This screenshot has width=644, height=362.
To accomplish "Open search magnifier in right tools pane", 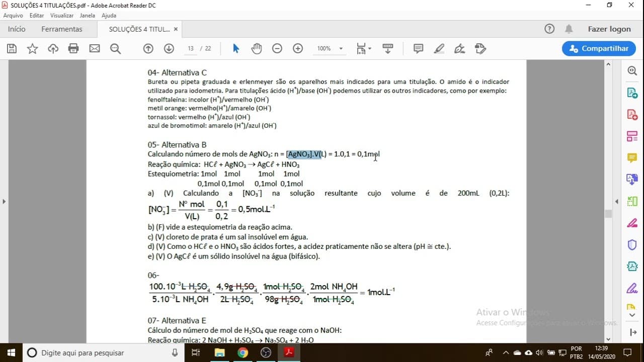I will point(632,71).
